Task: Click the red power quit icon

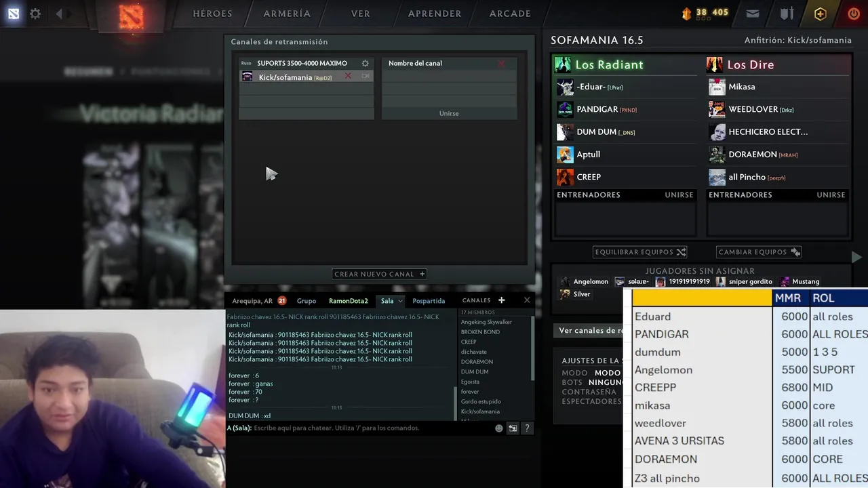Action: pyautogui.click(x=854, y=14)
